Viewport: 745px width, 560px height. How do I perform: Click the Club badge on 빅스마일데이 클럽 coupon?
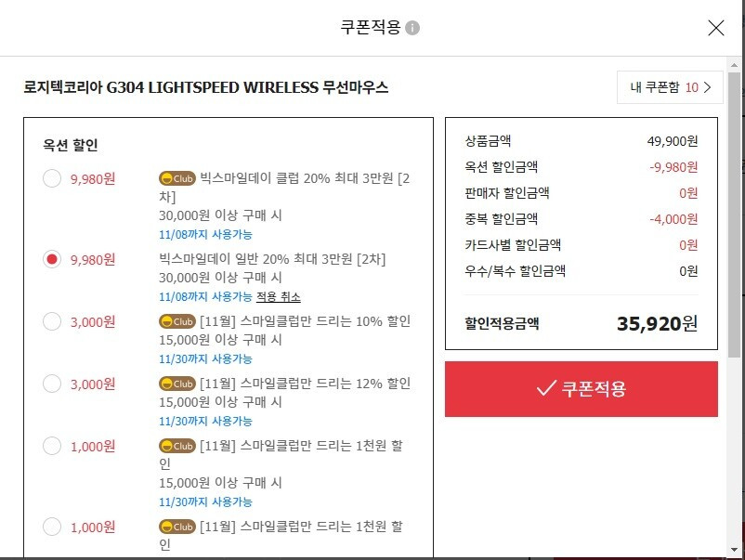[177, 178]
